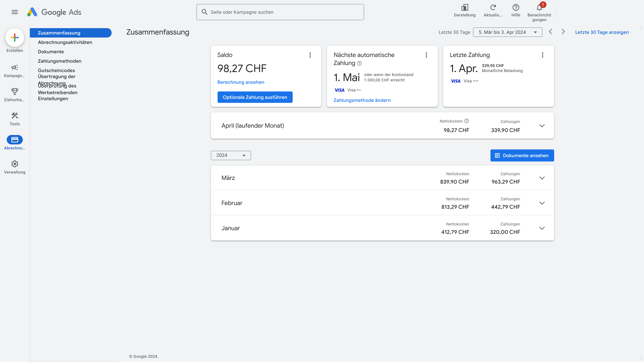This screenshot has height=362, width=644.
Task: Open the date range dropdown 5. Mär bis 3. Apr 2024
Action: (x=507, y=32)
